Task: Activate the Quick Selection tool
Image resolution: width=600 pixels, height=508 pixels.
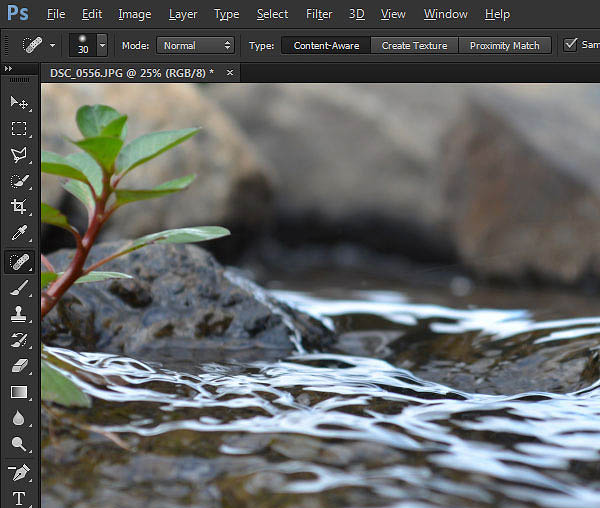Action: tap(19, 181)
